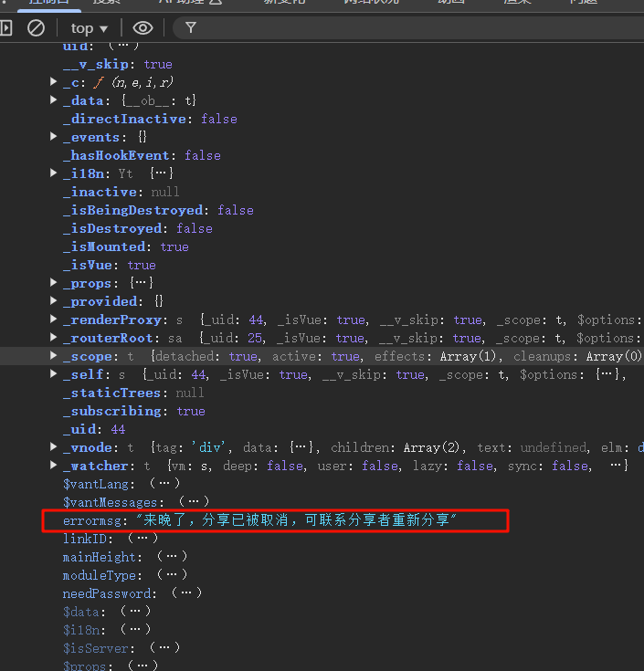Viewport: 644px width, 671px height.
Task: Expand the _watcher object entry
Action: 54,466
